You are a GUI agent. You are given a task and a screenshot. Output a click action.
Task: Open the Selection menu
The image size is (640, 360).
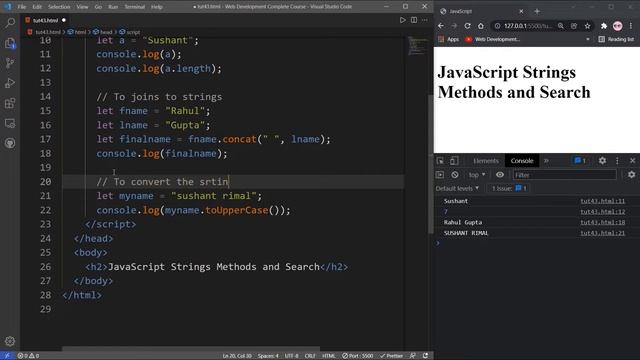59,7
